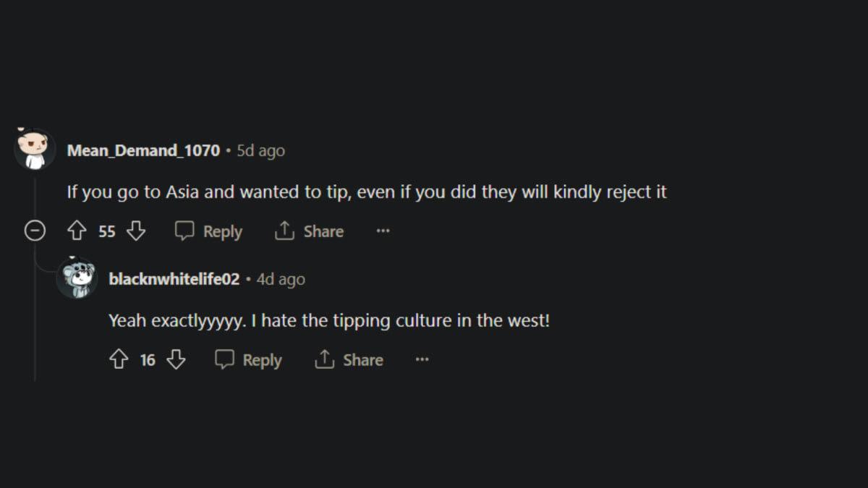Viewport: 868px width, 488px height.
Task: Open blacknwhitelife02's user profile link
Action: 174,279
